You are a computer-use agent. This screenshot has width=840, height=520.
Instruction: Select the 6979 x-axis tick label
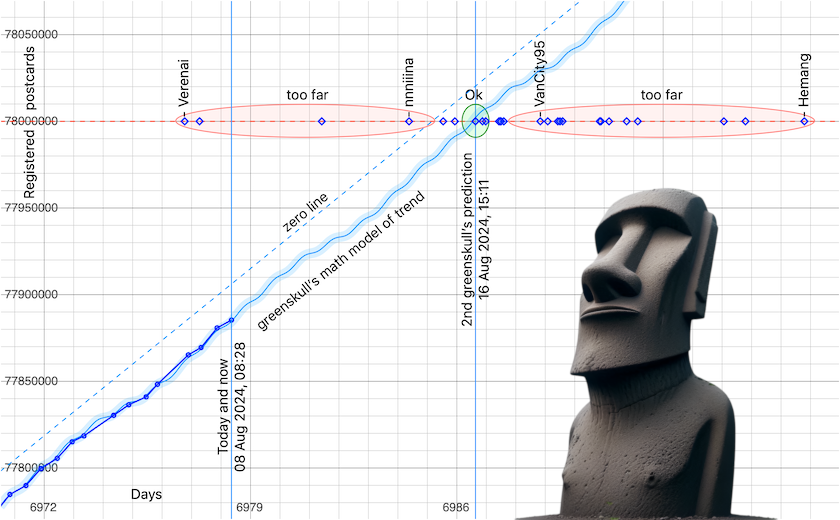pos(250,508)
